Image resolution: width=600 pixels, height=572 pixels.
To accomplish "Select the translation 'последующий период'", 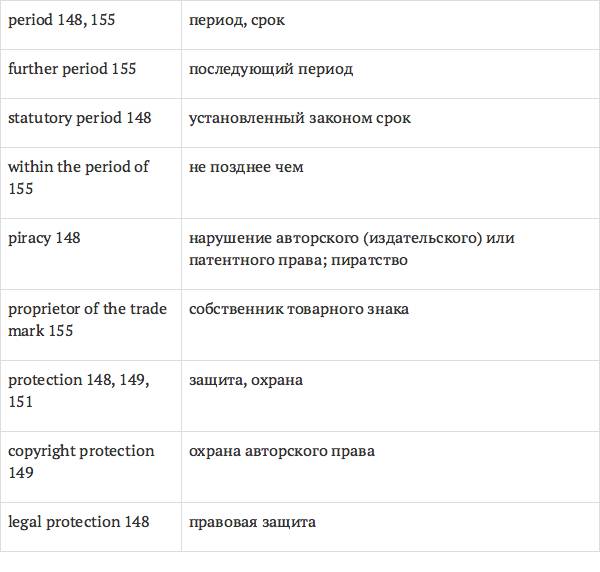I will 271,70.
